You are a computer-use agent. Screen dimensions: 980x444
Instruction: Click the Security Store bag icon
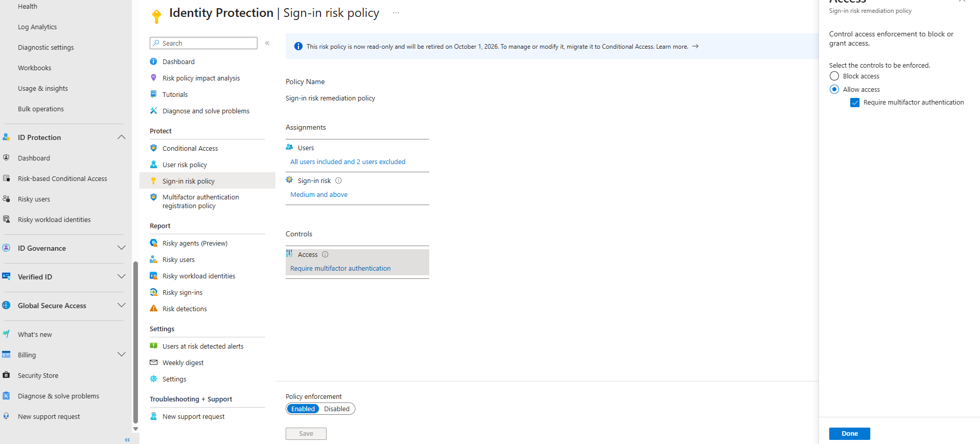tap(6, 375)
